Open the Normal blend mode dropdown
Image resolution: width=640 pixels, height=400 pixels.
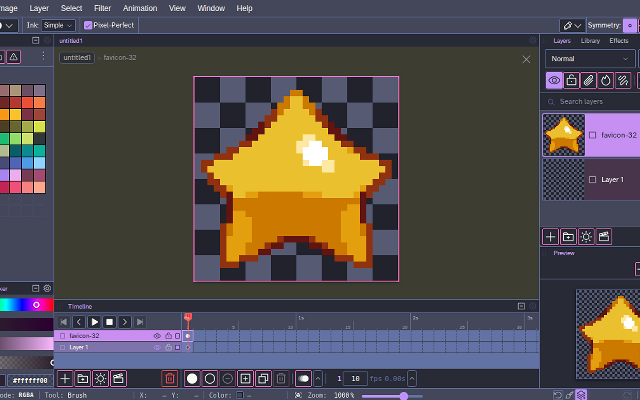click(x=590, y=59)
